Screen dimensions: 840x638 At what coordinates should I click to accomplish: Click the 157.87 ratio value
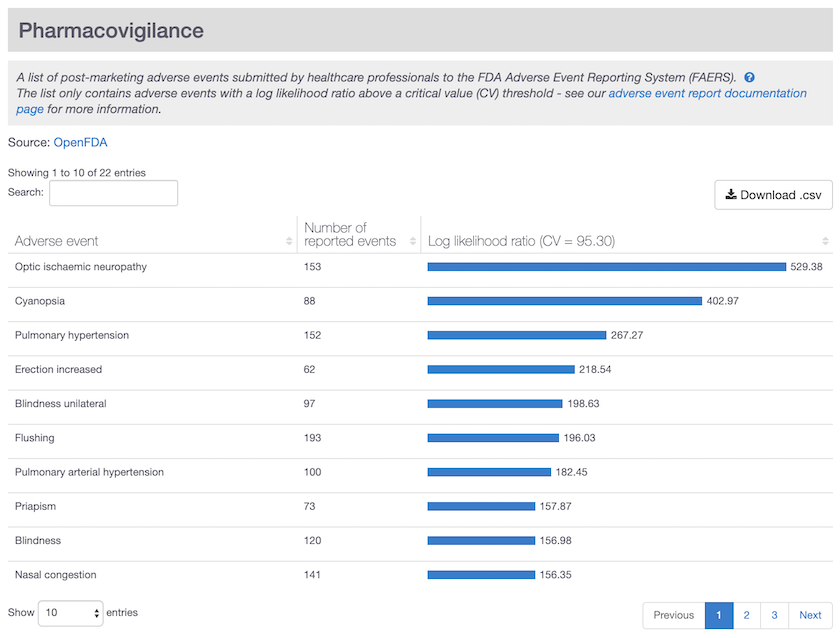pyautogui.click(x=556, y=507)
